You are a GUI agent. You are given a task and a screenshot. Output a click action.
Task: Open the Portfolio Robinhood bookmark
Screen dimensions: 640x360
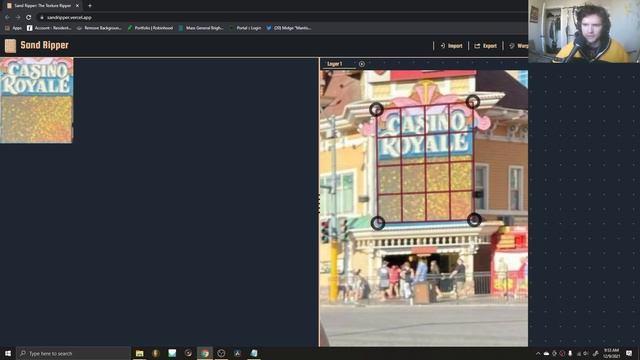click(150, 28)
